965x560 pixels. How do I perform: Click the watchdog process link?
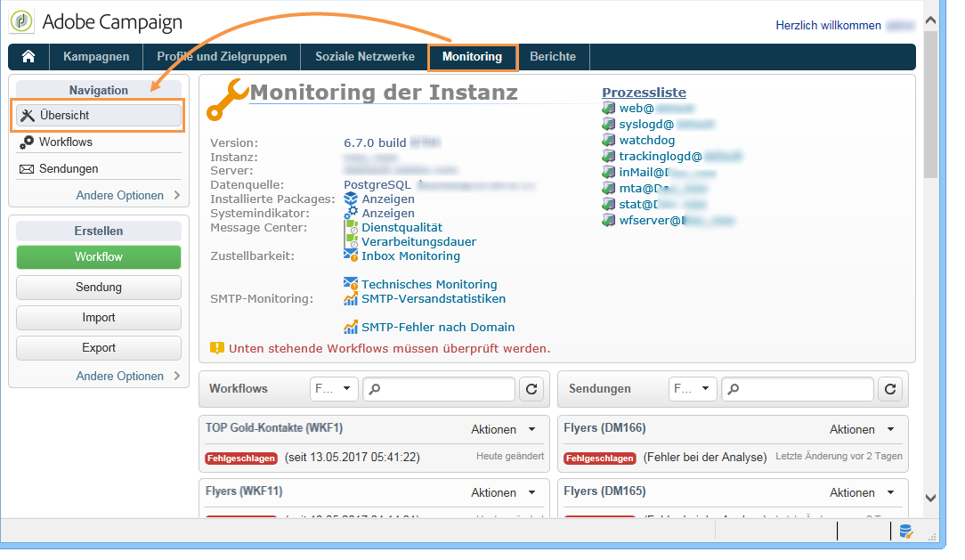[x=647, y=141]
